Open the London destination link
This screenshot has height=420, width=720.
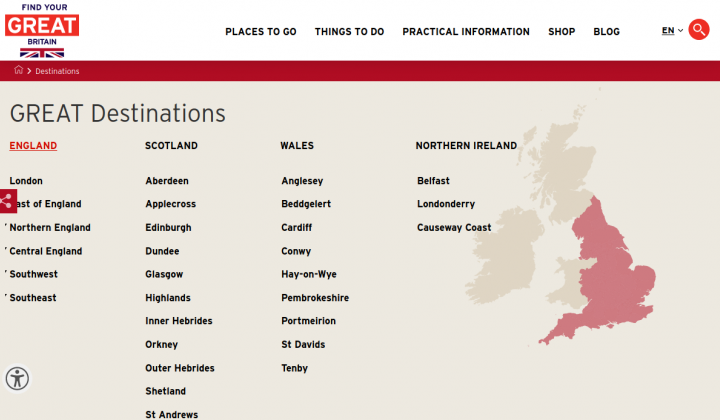click(26, 181)
